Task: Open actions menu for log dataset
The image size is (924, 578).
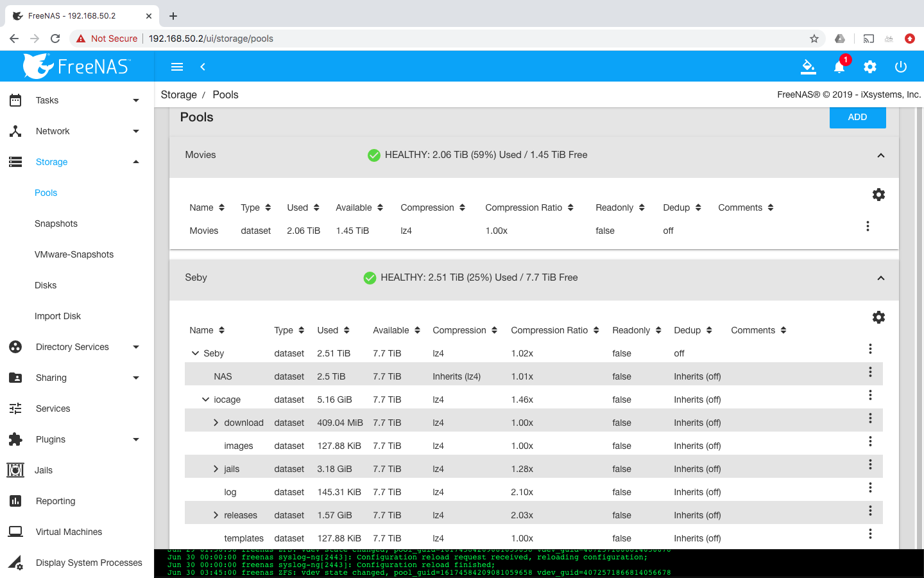Action: click(870, 487)
